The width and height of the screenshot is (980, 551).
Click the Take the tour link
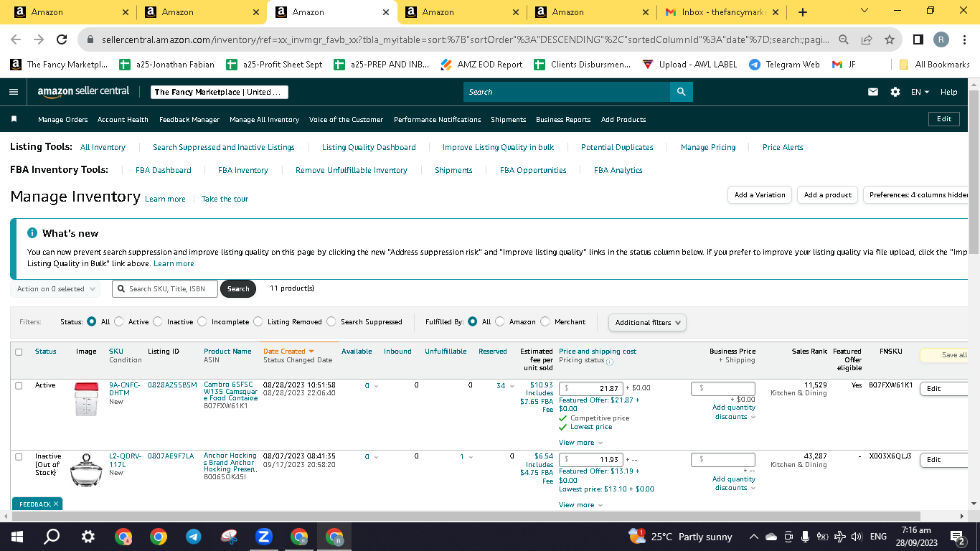225,199
